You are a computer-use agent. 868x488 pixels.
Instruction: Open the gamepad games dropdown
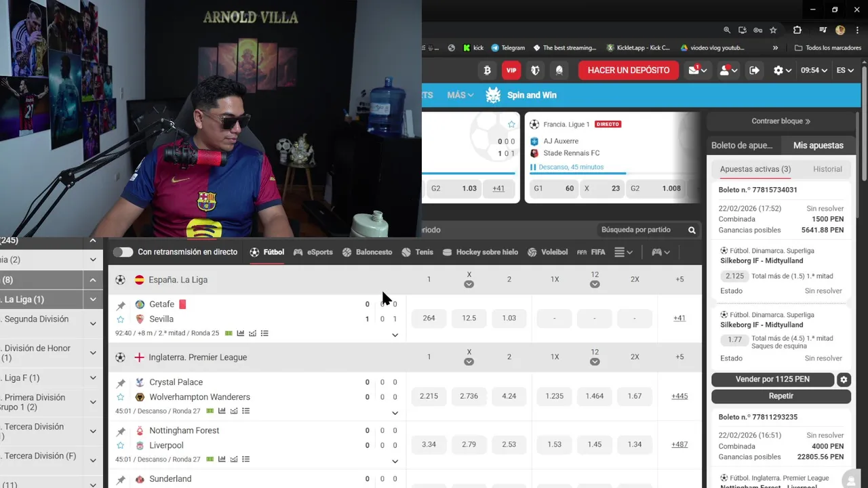tap(661, 252)
